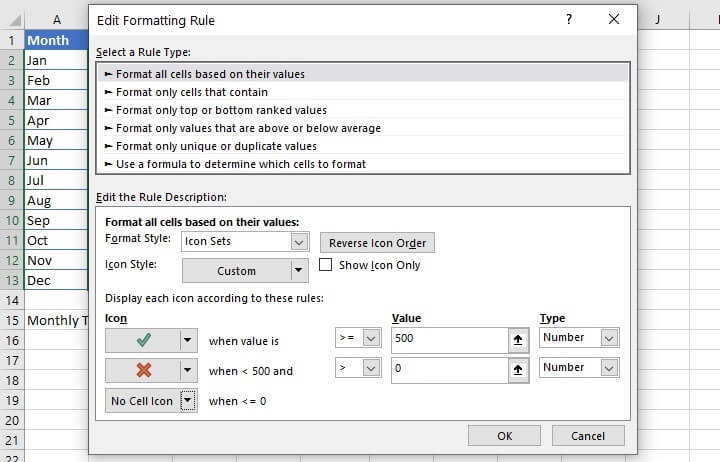Select column J header in spreadsheet

click(x=658, y=19)
